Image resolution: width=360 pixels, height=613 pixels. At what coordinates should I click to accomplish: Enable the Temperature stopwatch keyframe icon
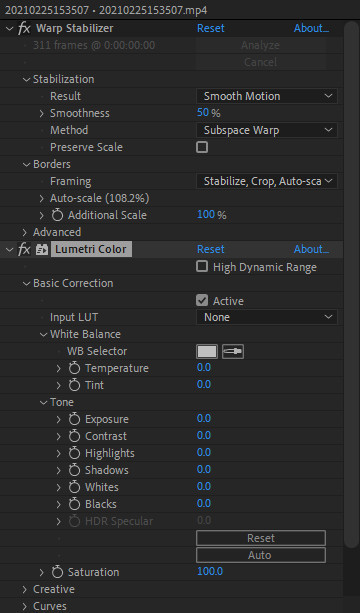point(74,368)
